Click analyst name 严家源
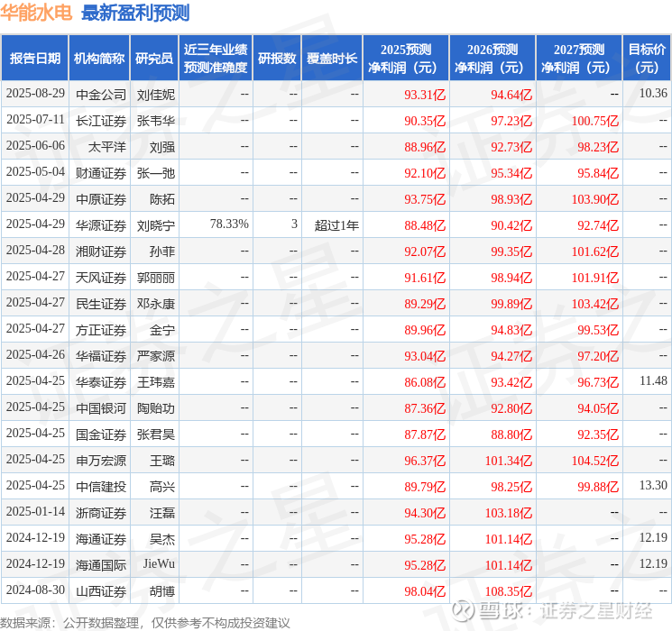Screen dimensions: 672x631 (x=155, y=356)
